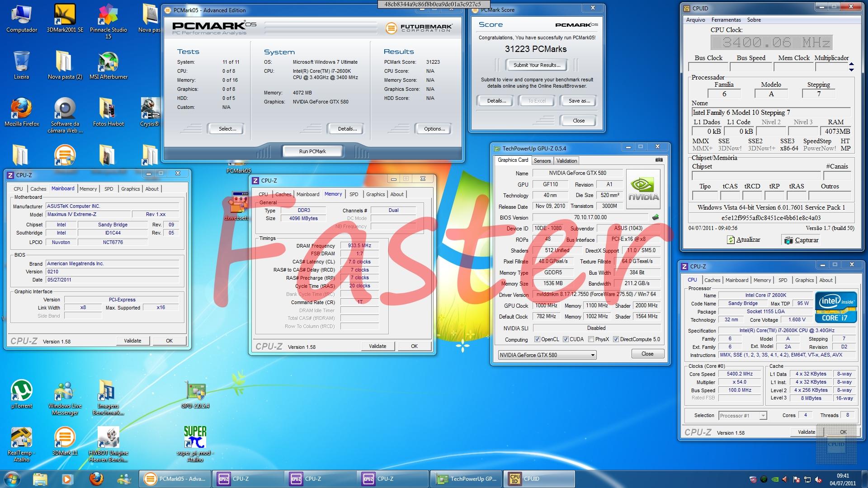The height and width of the screenshot is (488, 868).
Task: Switch to Sensors tab in GPU-Z
Action: [x=542, y=161]
